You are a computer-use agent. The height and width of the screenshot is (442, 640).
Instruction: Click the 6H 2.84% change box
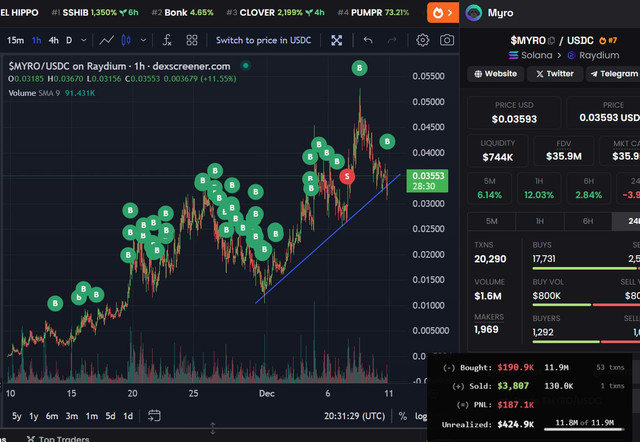point(588,188)
